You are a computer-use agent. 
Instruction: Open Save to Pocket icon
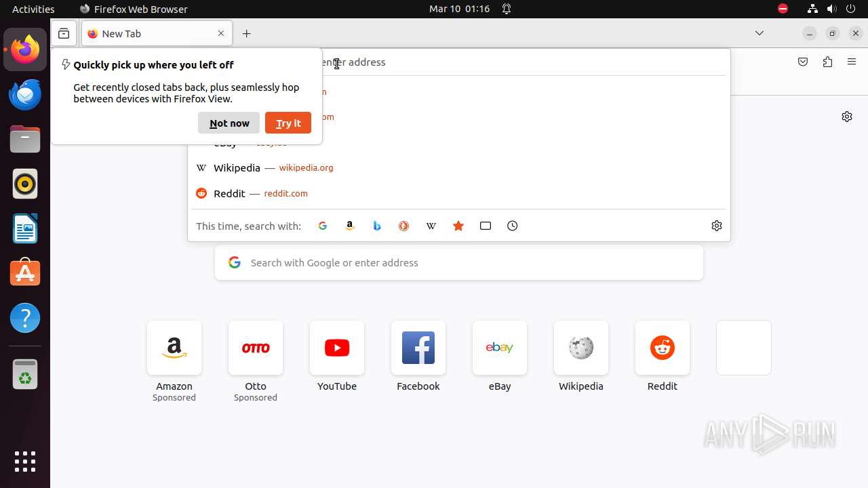pyautogui.click(x=803, y=62)
